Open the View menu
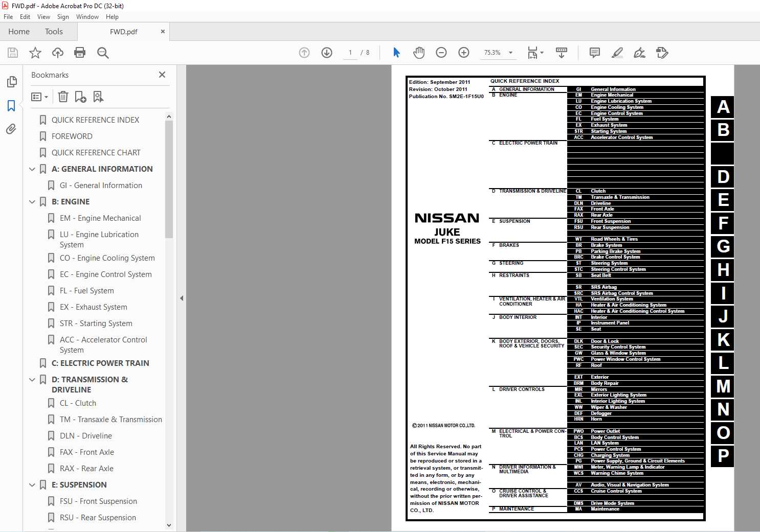Image resolution: width=760 pixels, height=532 pixels. [44, 17]
